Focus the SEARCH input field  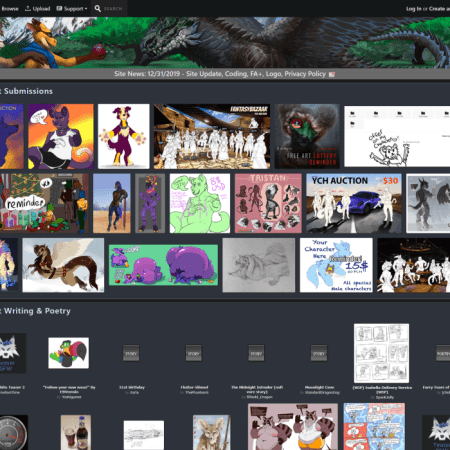[x=113, y=8]
